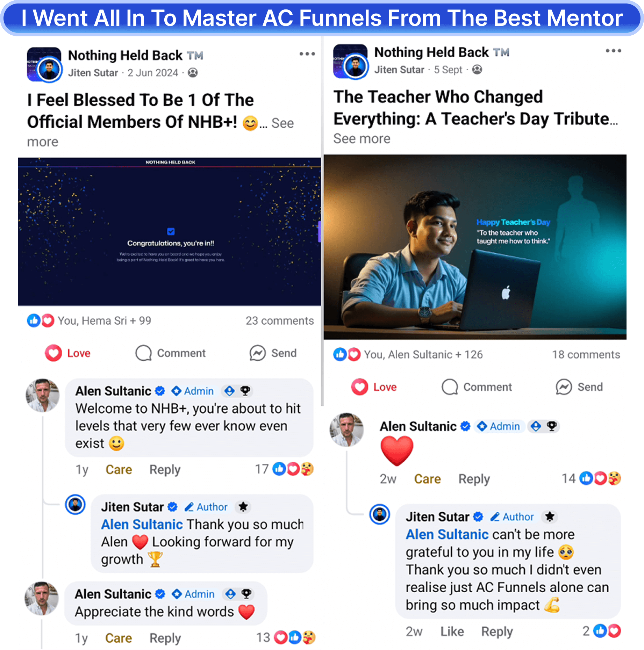The height and width of the screenshot is (650, 644).
Task: Click the Comment bubble icon on the Teacher's Day post
Action: point(450,387)
